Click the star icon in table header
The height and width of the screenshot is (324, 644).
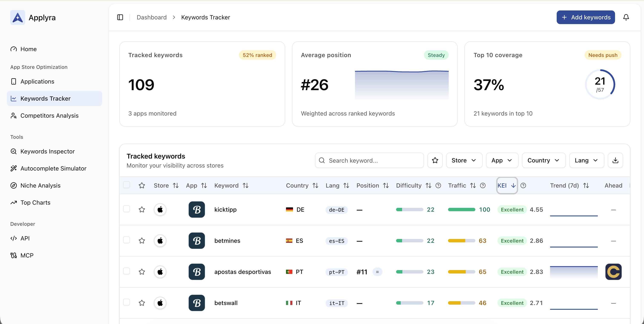point(142,185)
